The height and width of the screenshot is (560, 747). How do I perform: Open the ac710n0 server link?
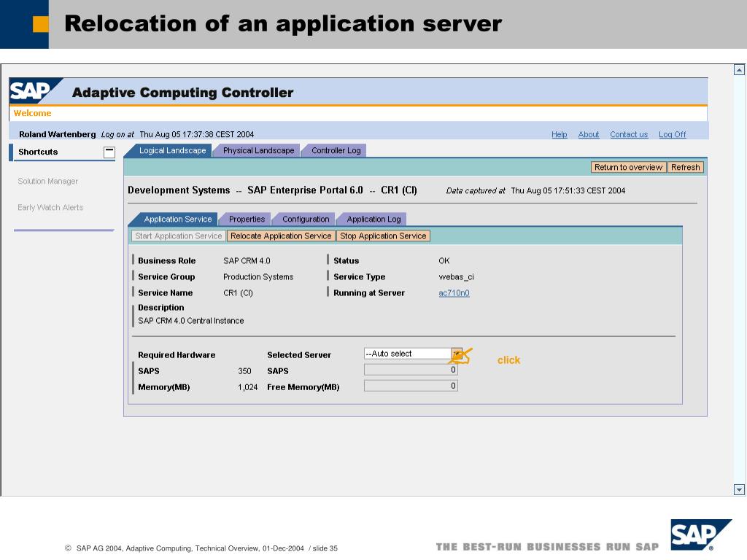click(x=454, y=293)
